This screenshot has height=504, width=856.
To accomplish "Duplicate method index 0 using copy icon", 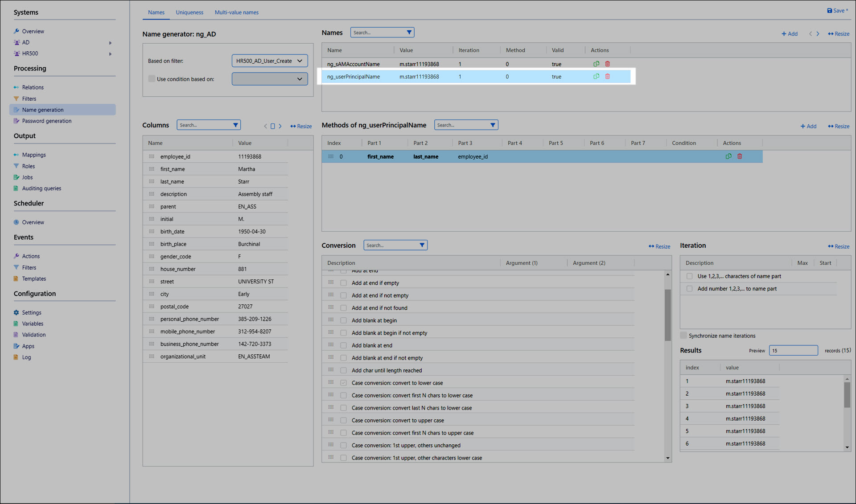I will point(728,156).
